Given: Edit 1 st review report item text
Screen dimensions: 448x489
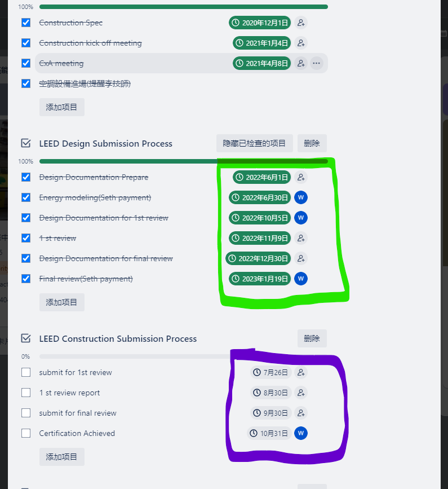Looking at the screenshot, I should click(x=69, y=393).
